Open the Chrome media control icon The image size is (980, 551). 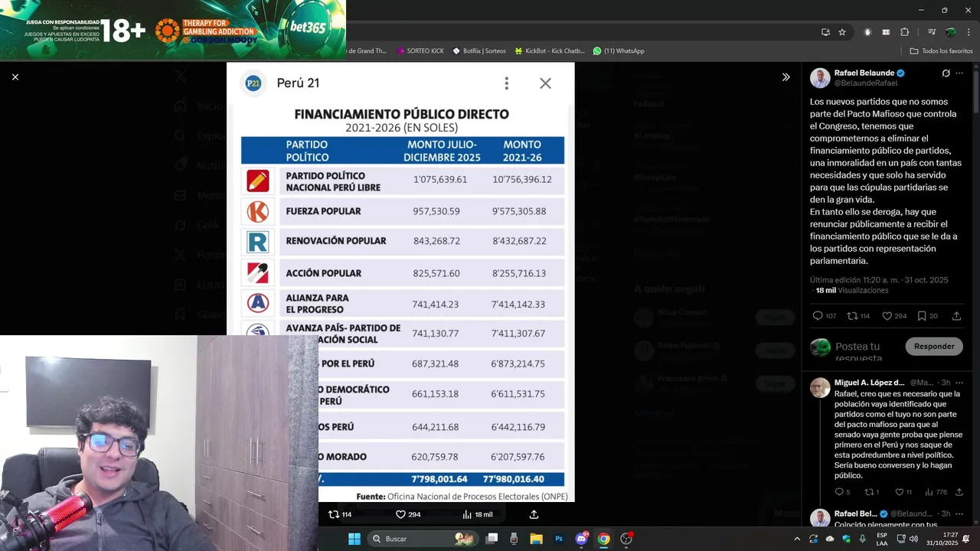click(932, 32)
